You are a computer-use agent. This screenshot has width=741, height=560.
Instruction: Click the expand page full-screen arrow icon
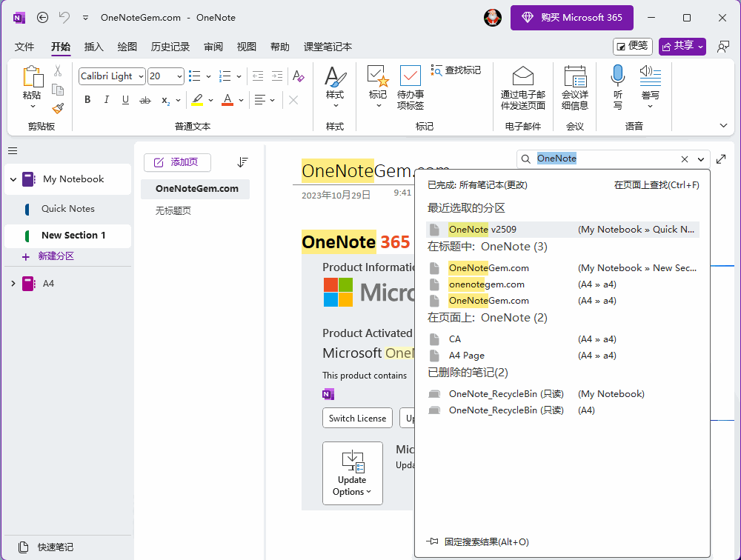(x=722, y=159)
